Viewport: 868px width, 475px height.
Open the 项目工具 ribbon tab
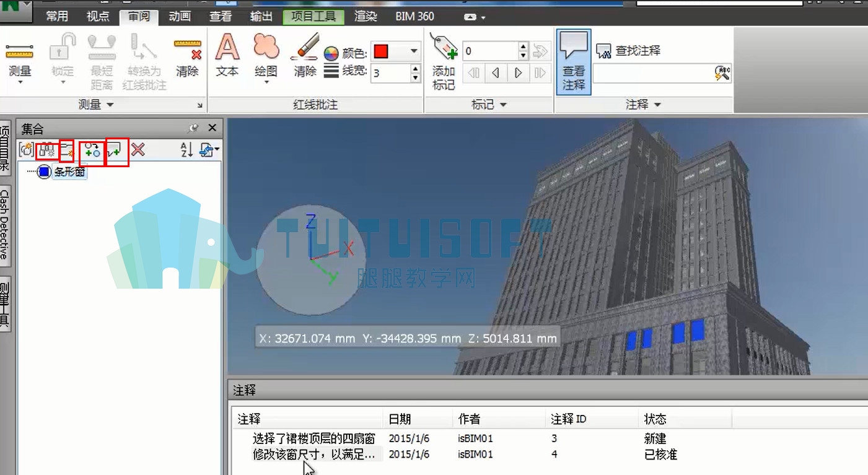point(313,17)
